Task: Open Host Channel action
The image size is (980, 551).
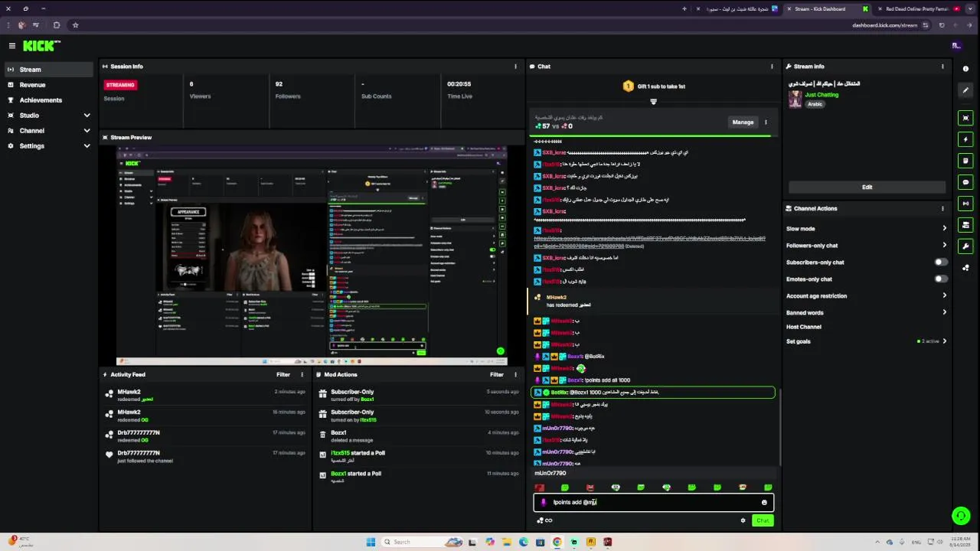Action: point(804,327)
